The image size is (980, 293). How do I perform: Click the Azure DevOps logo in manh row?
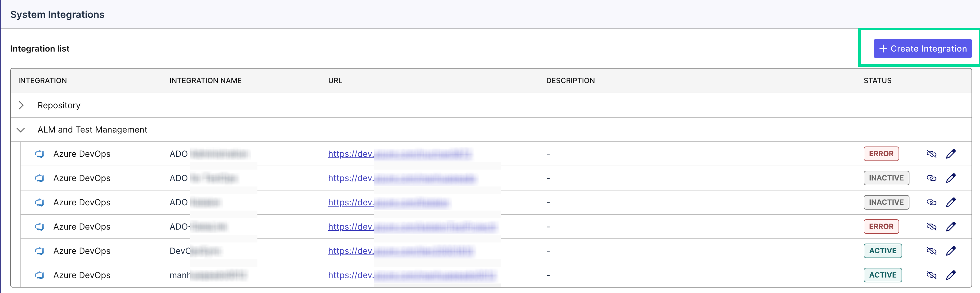(x=40, y=275)
